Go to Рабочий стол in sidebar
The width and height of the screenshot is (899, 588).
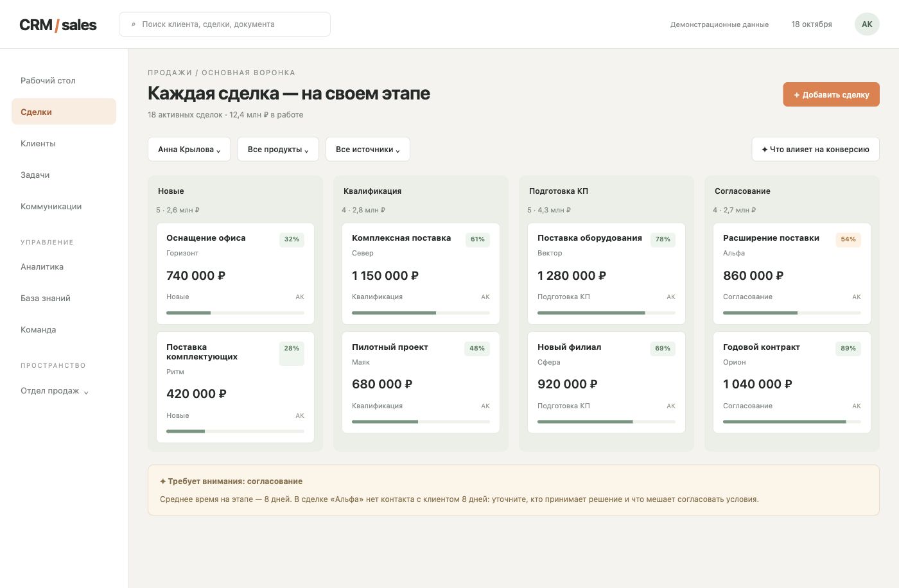[x=64, y=80]
